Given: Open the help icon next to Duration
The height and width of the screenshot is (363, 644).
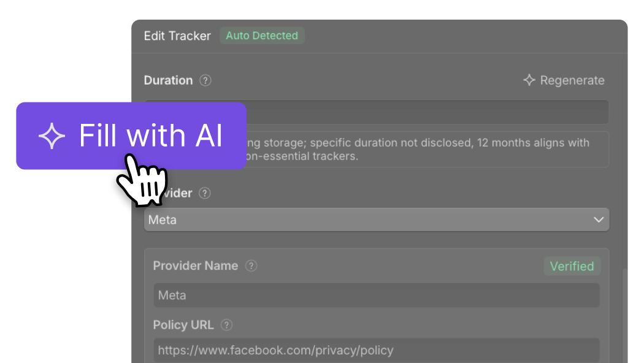Looking at the screenshot, I should 205,80.
